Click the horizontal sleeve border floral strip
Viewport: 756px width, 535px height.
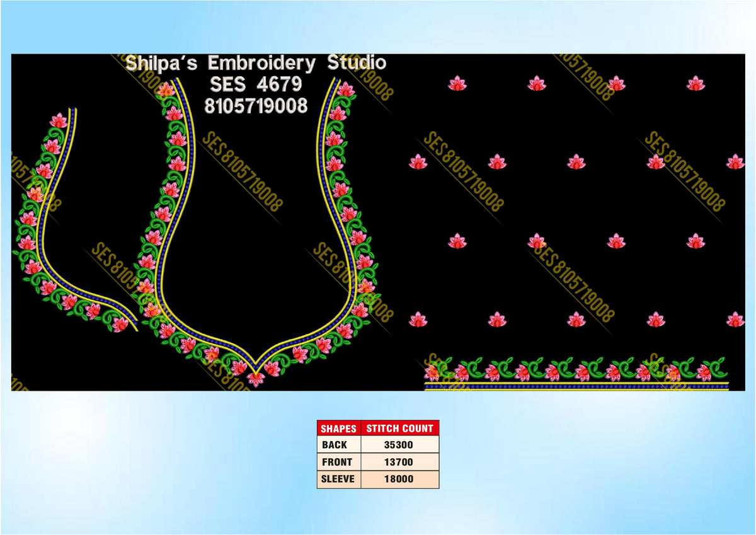576,374
